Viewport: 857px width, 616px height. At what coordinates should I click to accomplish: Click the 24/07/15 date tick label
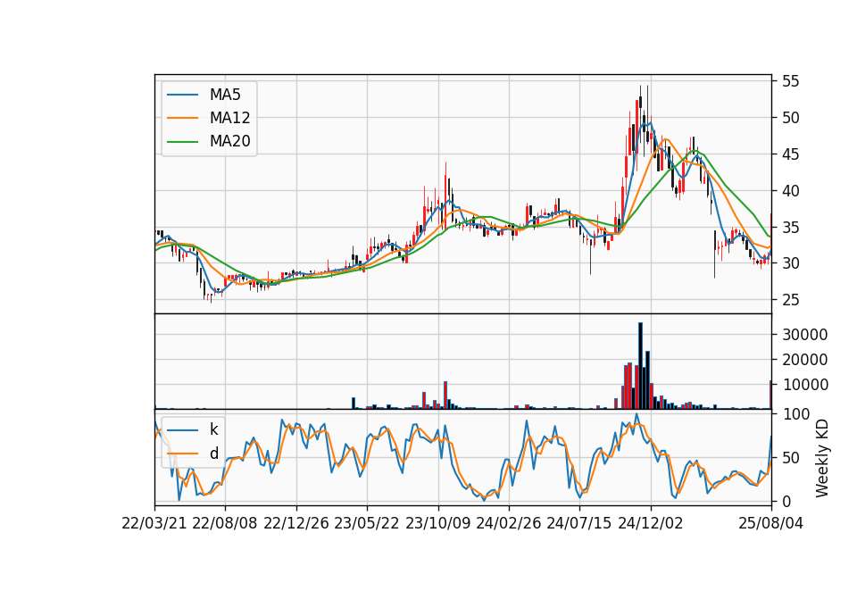(578, 523)
